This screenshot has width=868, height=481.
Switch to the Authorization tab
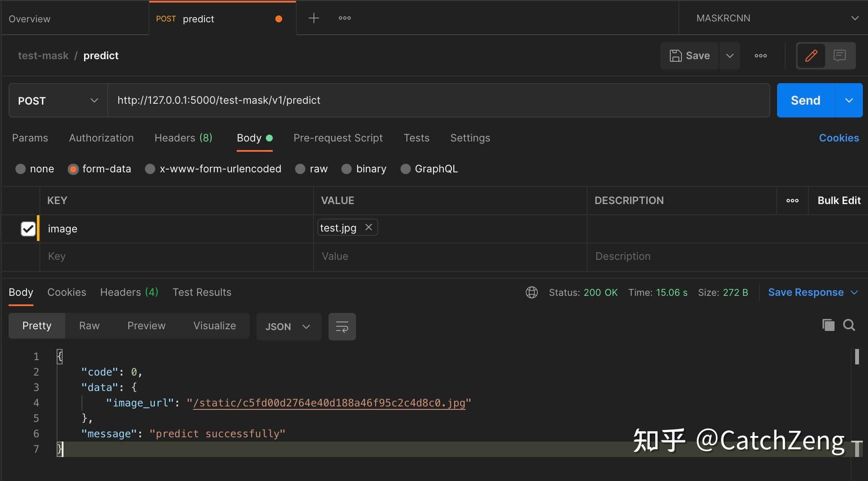point(101,138)
